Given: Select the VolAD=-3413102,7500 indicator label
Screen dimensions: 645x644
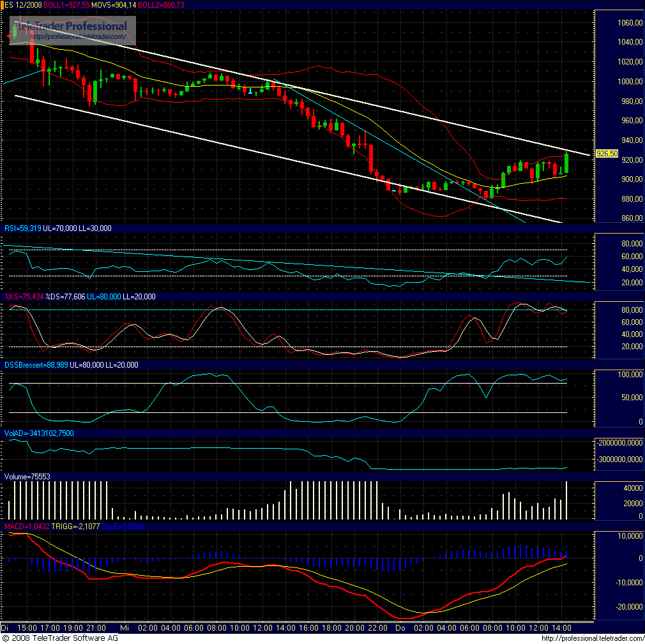Looking at the screenshot, I should pos(39,433).
